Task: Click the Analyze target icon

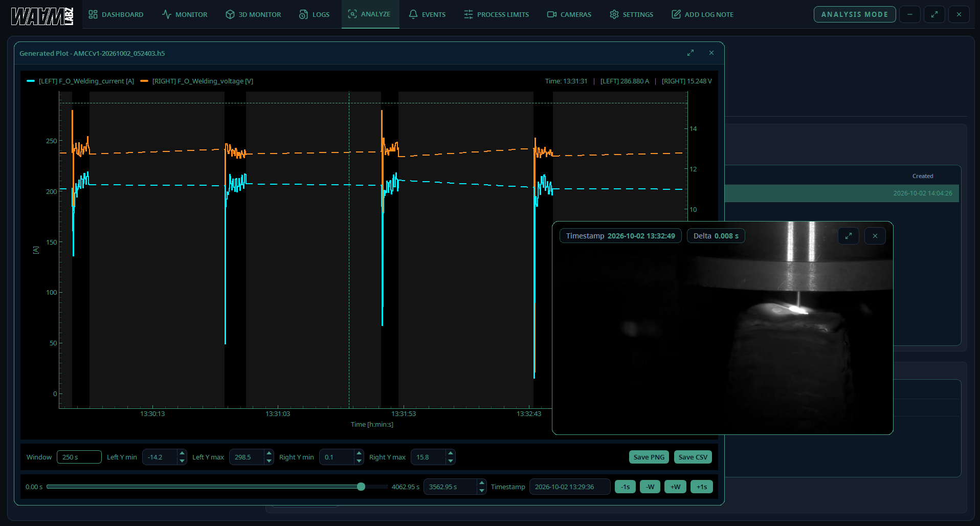Action: point(352,14)
